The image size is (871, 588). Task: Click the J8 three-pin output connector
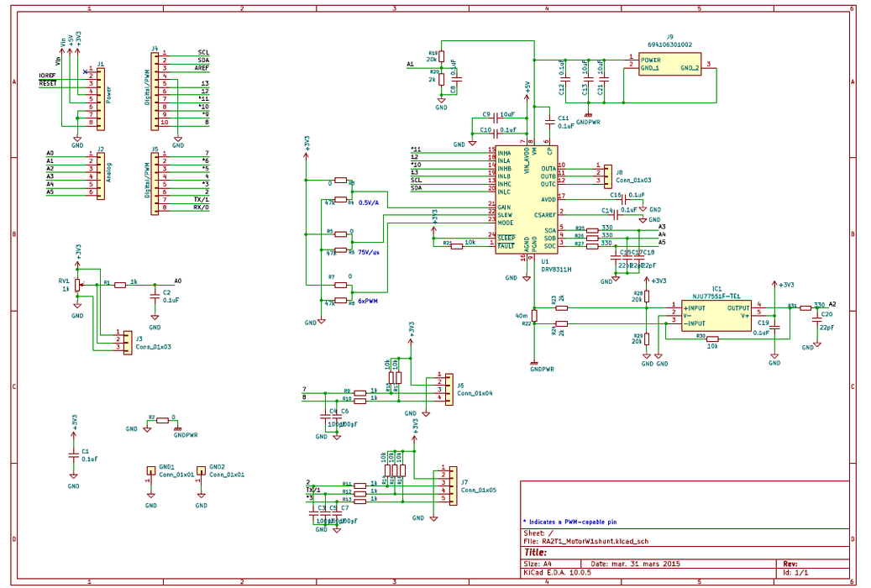608,176
